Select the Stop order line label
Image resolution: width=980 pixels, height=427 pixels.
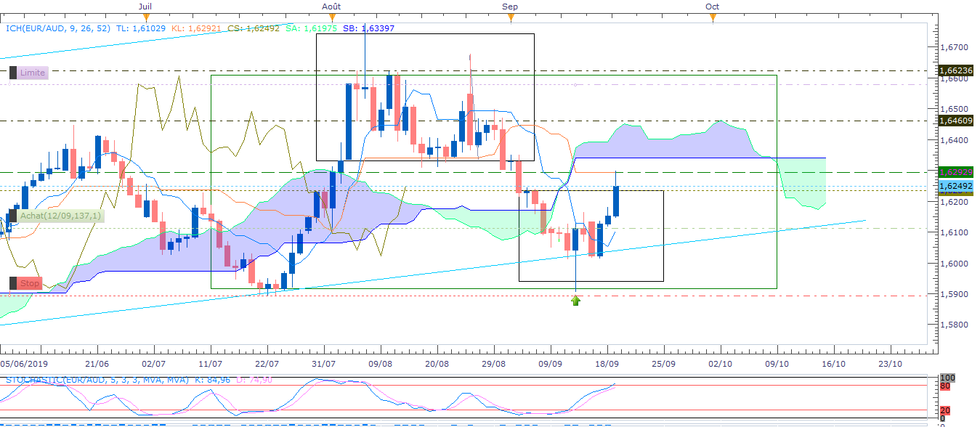(x=30, y=283)
